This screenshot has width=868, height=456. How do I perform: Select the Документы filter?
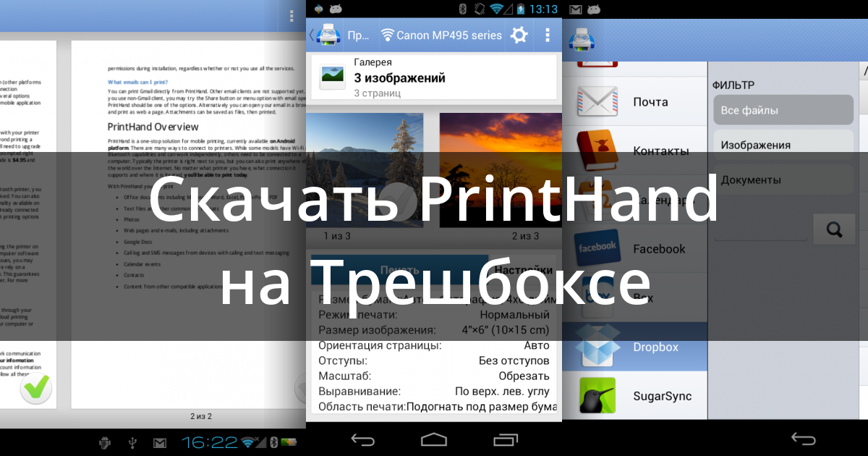coord(783,180)
